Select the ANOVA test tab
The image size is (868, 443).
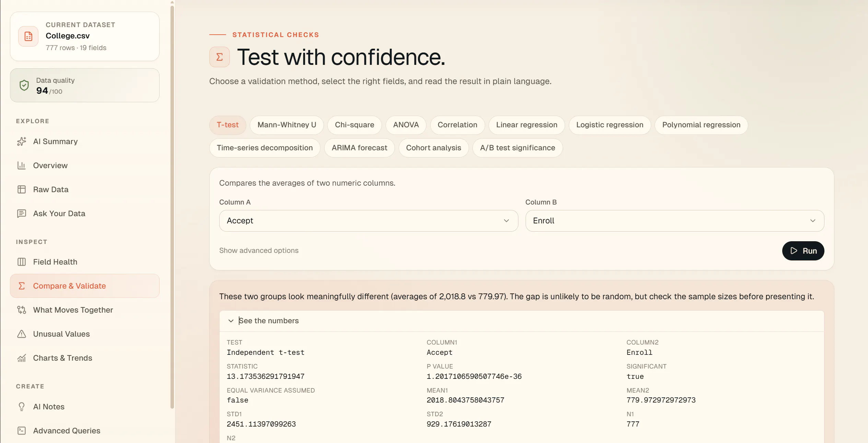[x=406, y=125]
